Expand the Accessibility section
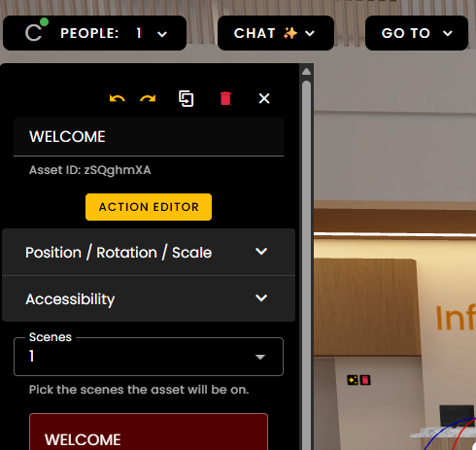 (x=149, y=298)
